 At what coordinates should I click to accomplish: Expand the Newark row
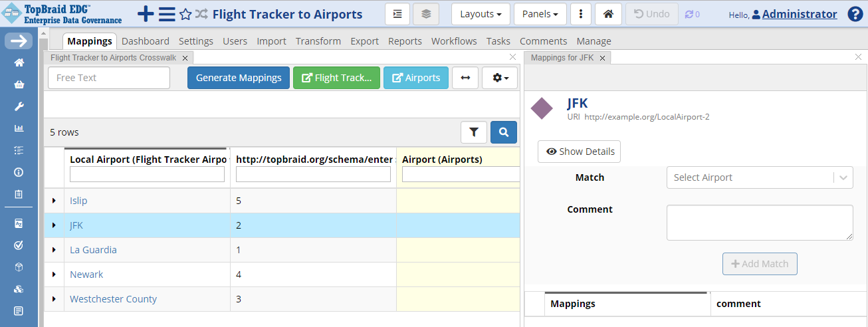pyautogui.click(x=54, y=274)
